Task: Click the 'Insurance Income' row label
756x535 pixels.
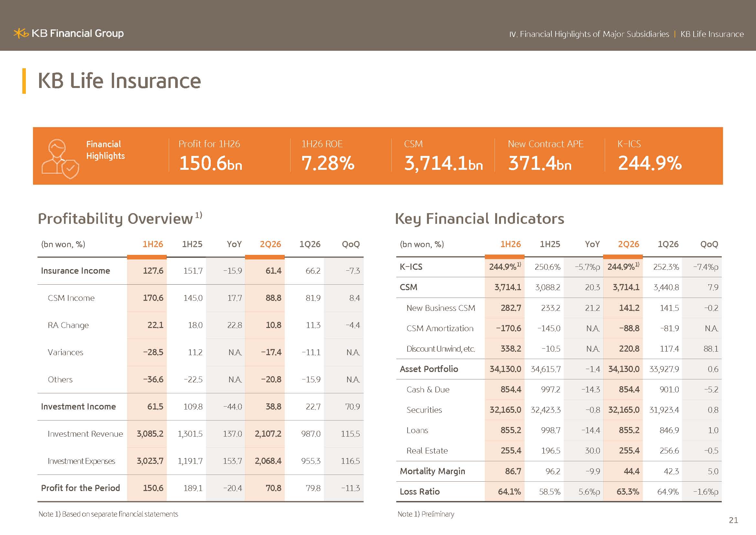Action: point(75,271)
